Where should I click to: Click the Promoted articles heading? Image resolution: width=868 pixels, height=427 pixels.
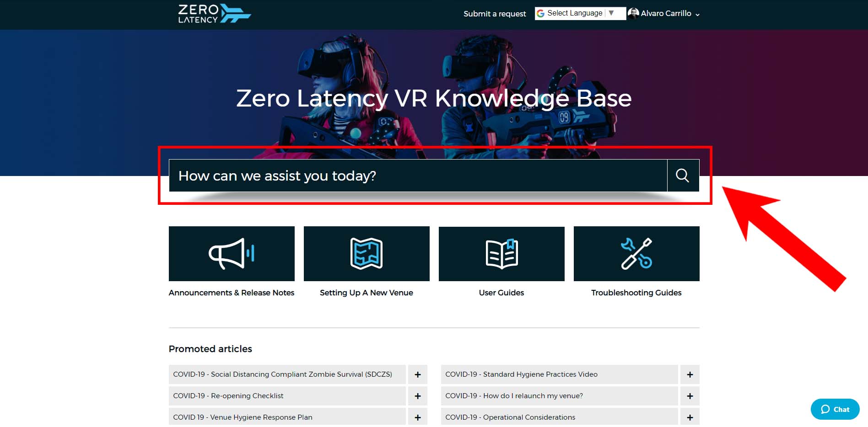tap(210, 349)
